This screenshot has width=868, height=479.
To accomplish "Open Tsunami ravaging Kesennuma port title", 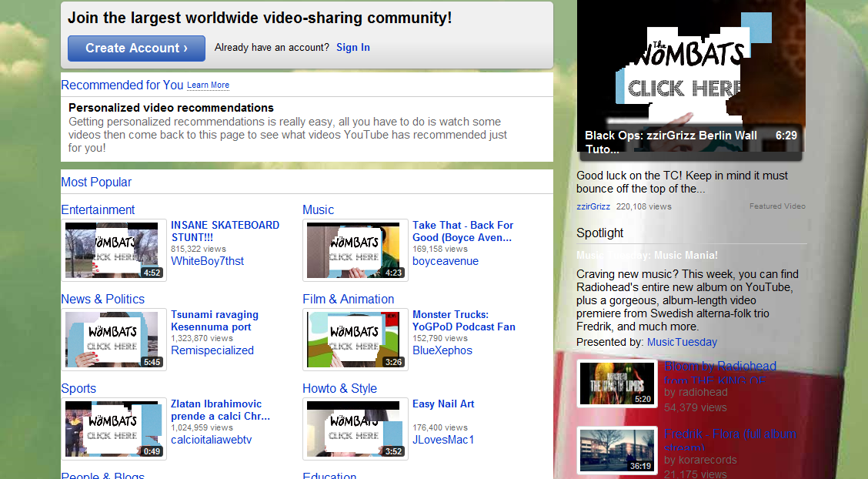I will pyautogui.click(x=215, y=320).
